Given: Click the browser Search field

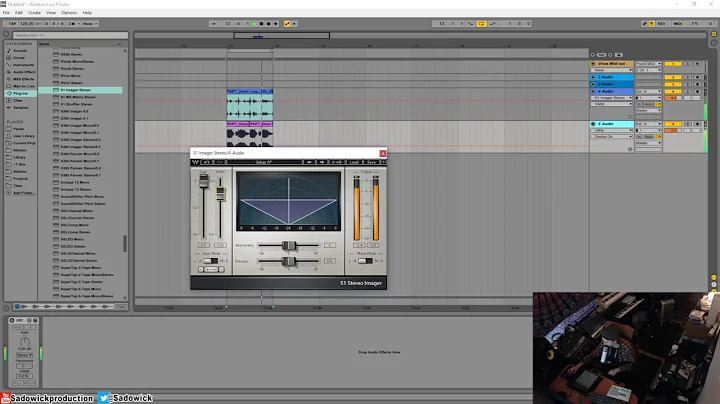Looking at the screenshot, I should click(70, 35).
